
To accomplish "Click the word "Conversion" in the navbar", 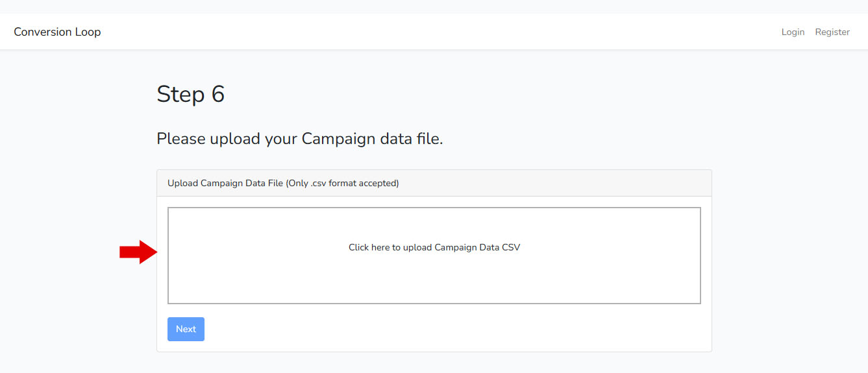I will coord(42,32).
